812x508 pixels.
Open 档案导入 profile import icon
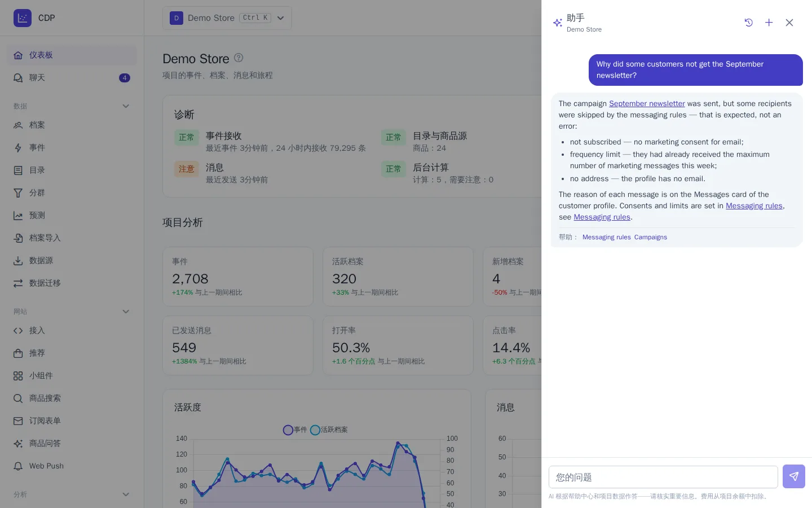click(x=18, y=238)
